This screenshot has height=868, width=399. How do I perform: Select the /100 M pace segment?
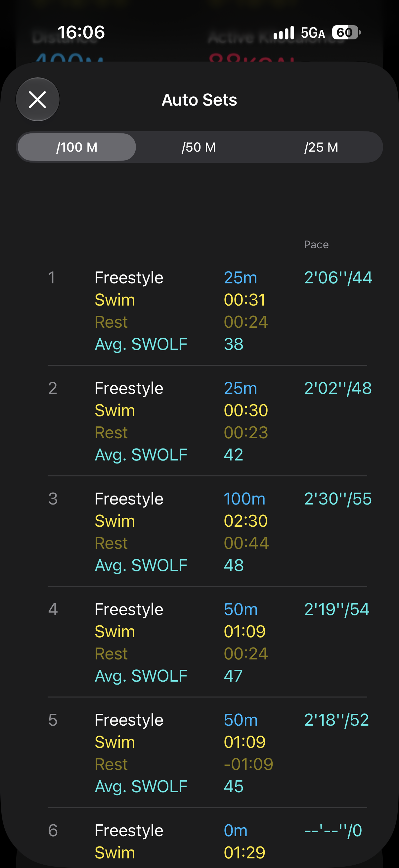tap(77, 147)
